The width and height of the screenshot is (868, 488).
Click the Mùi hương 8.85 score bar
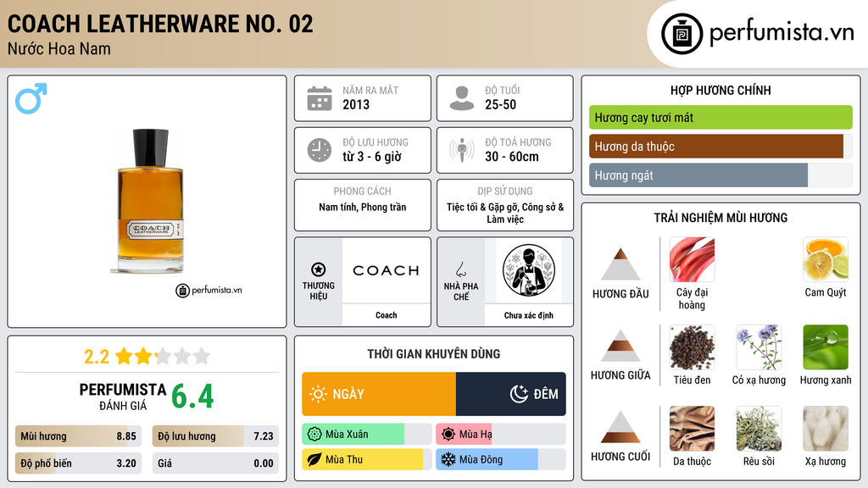pyautogui.click(x=79, y=436)
